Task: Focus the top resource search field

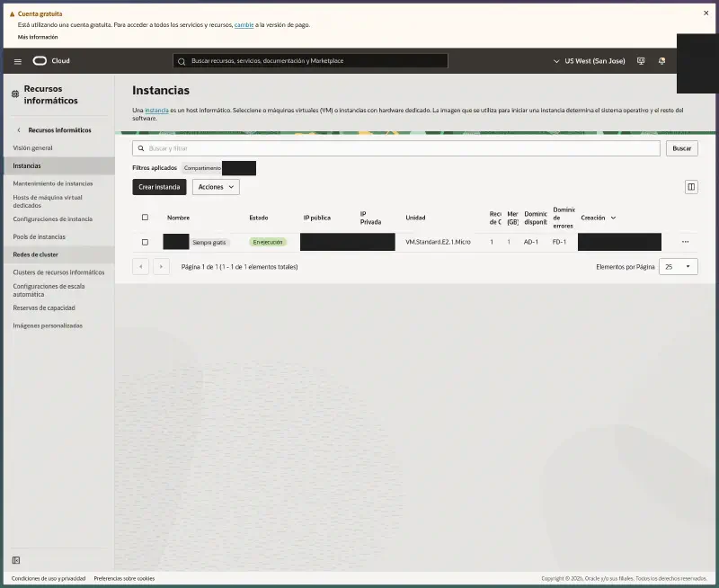Action: [310, 61]
